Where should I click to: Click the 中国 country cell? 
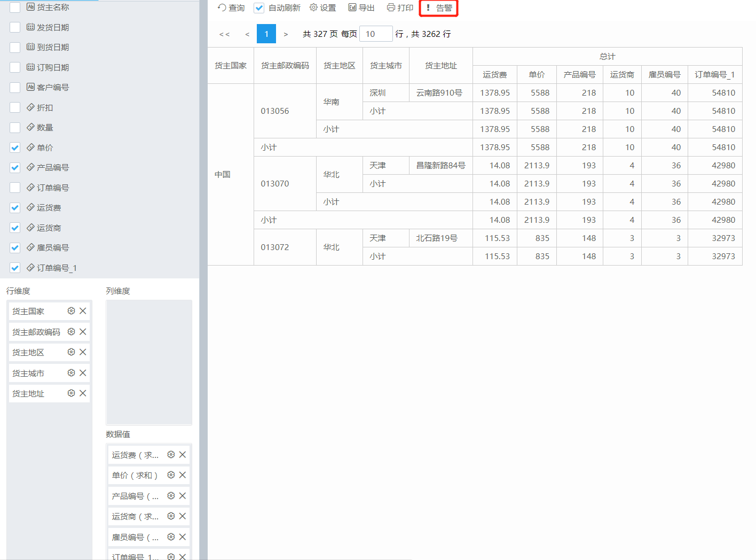click(231, 175)
